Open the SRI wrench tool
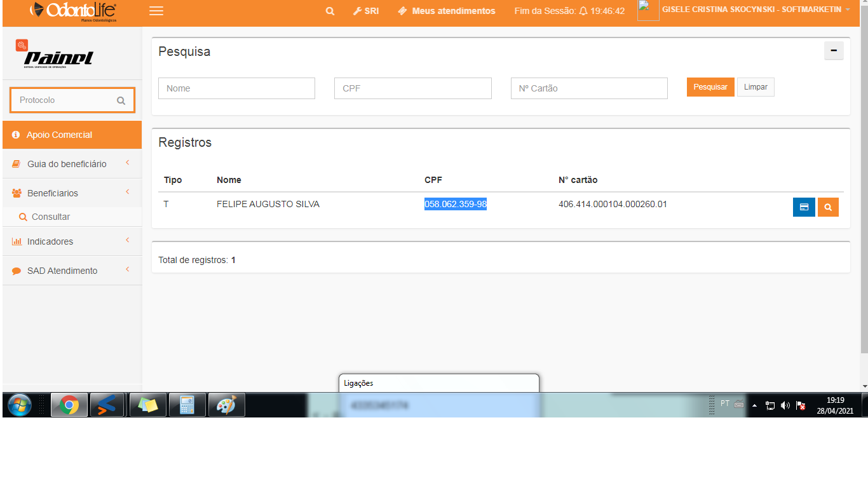 click(x=366, y=11)
